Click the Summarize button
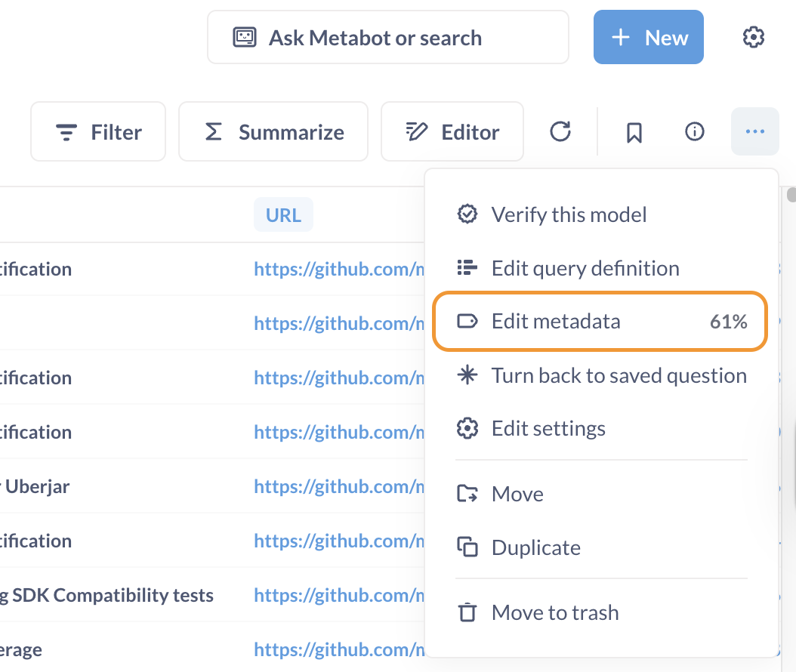 pyautogui.click(x=273, y=132)
